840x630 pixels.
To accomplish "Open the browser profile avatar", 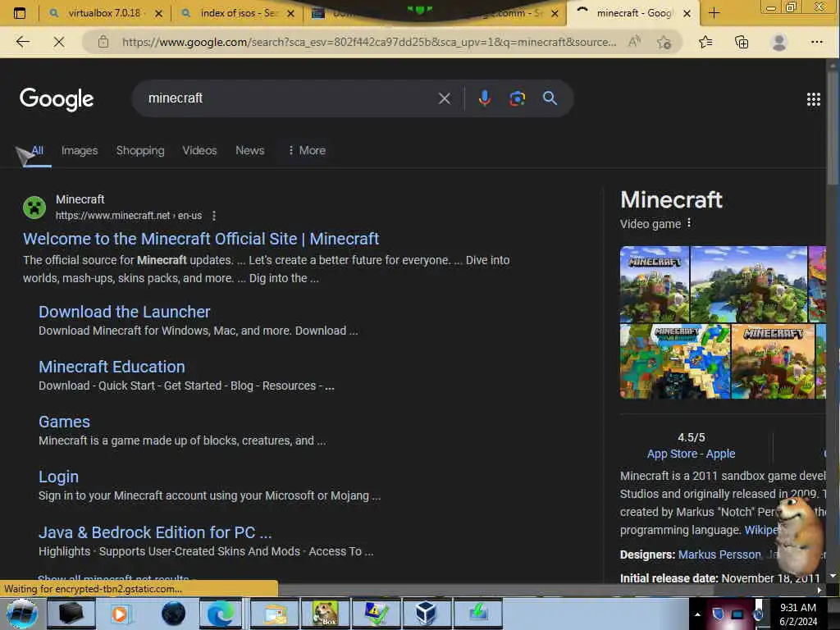I will click(x=779, y=42).
